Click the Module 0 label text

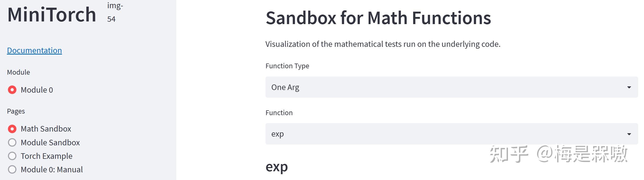pyautogui.click(x=37, y=90)
